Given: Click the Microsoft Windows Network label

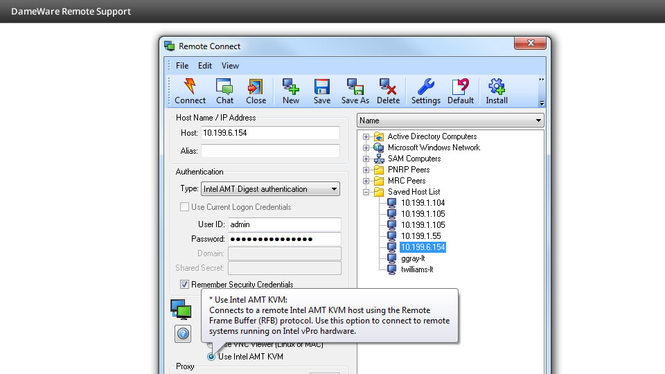Looking at the screenshot, I should coord(433,148).
